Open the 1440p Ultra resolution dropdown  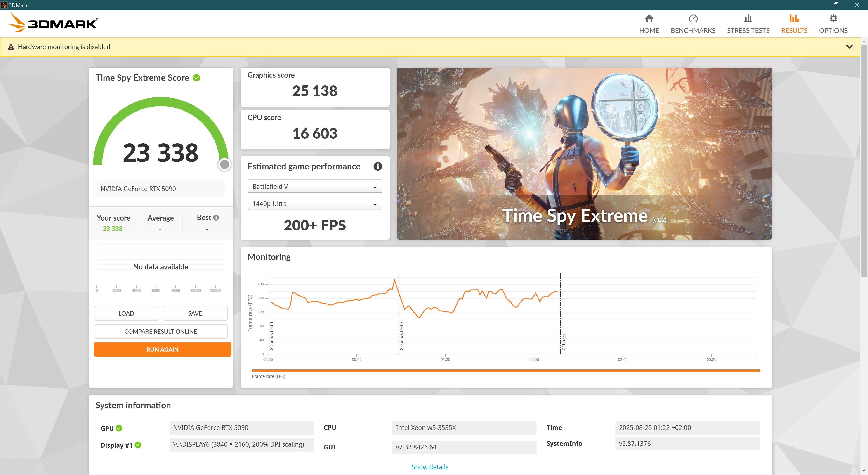(x=315, y=204)
